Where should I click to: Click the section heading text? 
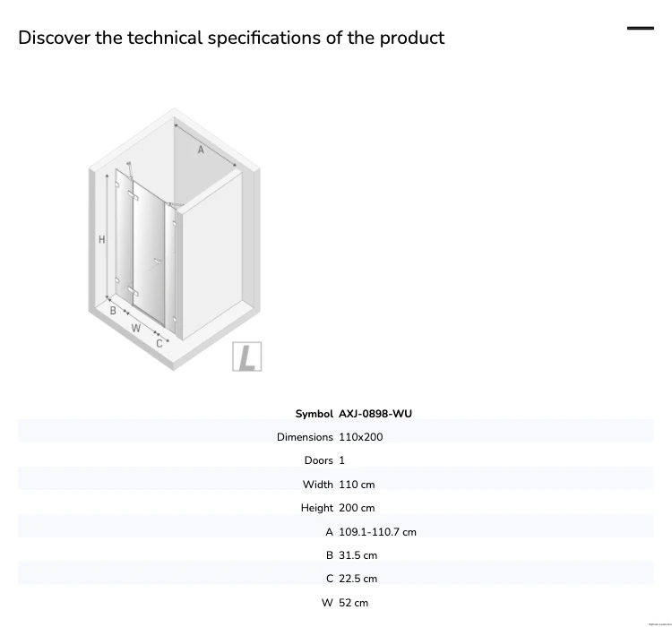[x=231, y=38]
